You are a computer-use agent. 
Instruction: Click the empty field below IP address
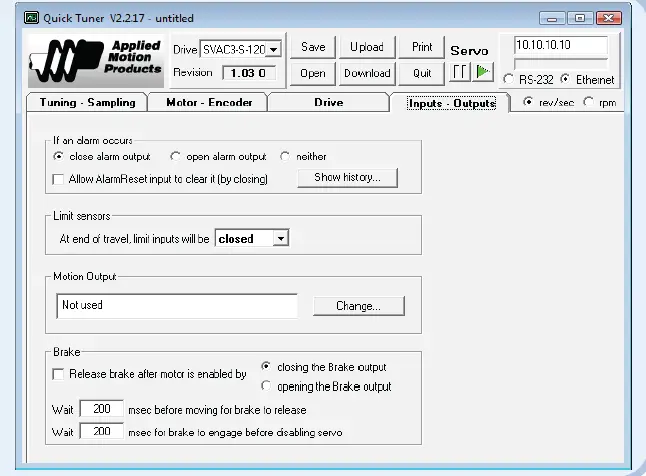[x=561, y=64]
